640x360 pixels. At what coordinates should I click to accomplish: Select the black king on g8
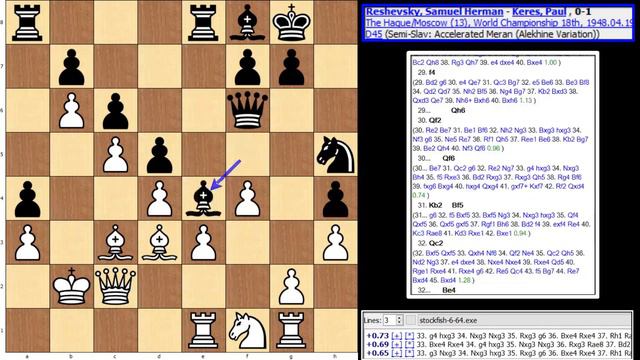(x=291, y=22)
